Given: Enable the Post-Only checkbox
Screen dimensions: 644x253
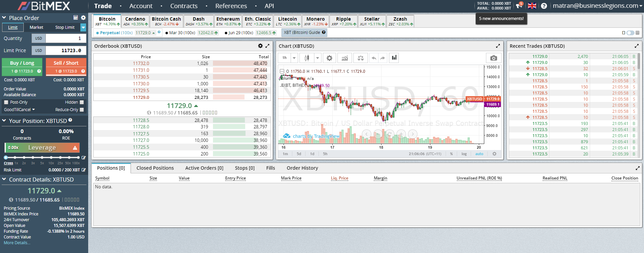Looking at the screenshot, I should (x=6, y=102).
